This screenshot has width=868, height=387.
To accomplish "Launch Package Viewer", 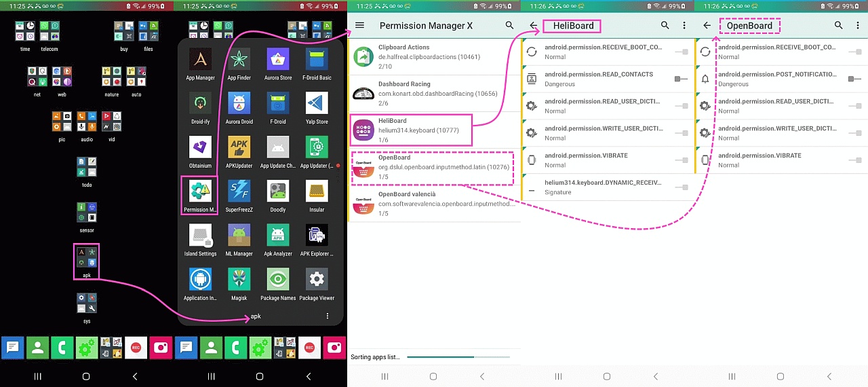I will click(317, 280).
